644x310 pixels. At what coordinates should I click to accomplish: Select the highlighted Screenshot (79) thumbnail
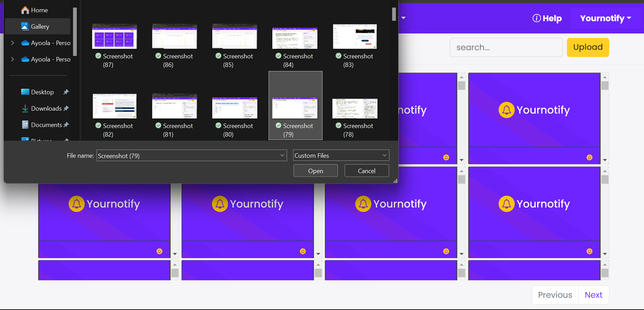click(295, 108)
